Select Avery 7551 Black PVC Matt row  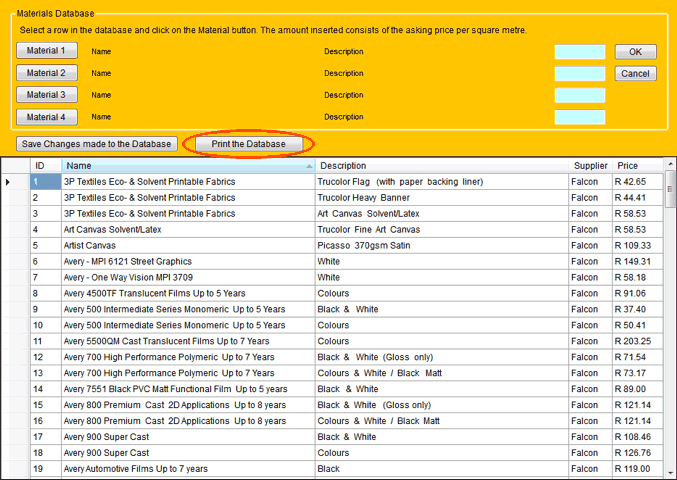point(188,389)
